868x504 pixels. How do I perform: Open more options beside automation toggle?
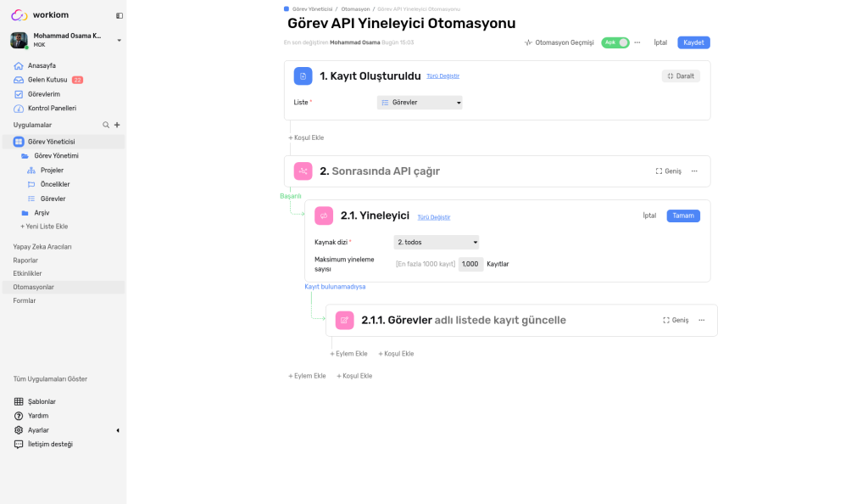tap(637, 42)
